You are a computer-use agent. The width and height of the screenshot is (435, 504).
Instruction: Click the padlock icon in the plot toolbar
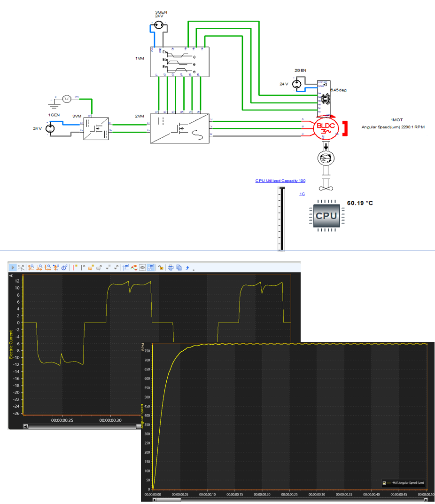tap(161, 267)
